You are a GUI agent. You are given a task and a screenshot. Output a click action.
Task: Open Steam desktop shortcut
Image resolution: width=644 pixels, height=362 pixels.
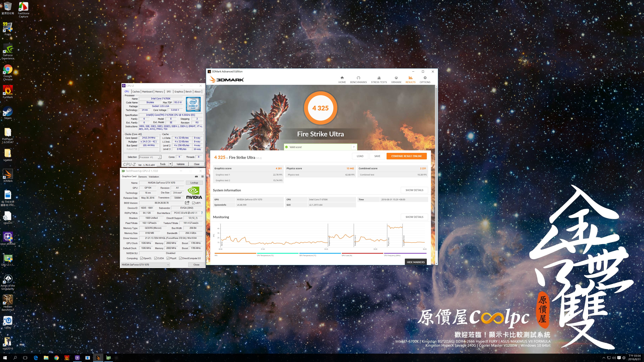[8, 113]
